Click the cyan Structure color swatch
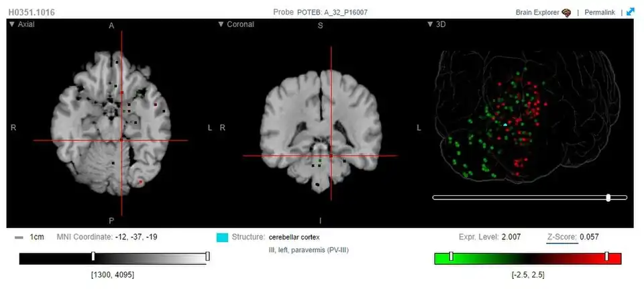The width and height of the screenshot is (644, 289). [222, 237]
